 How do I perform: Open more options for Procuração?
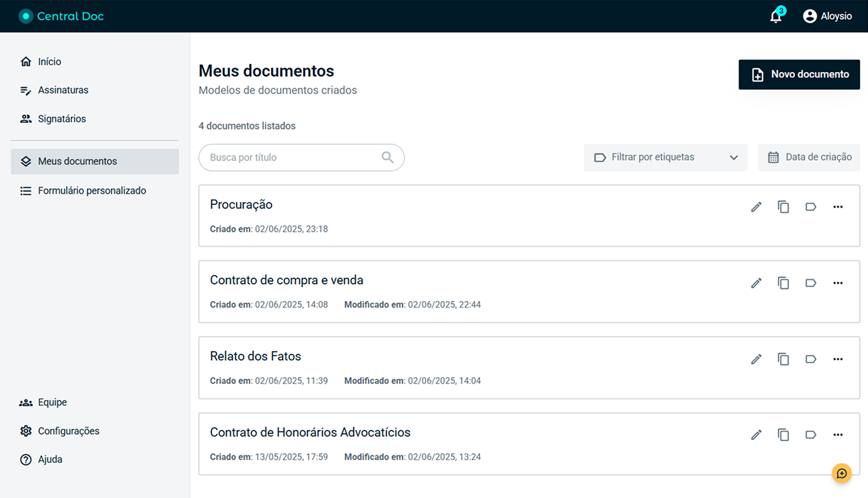[838, 207]
